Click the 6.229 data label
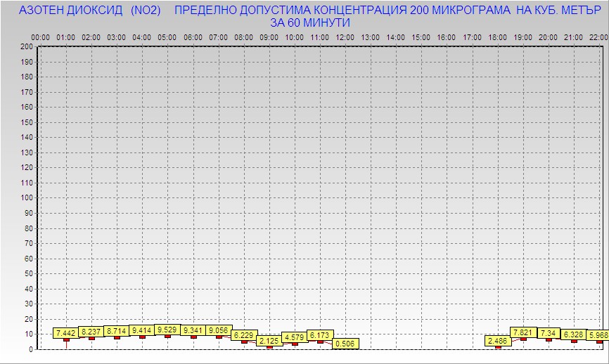The height and width of the screenshot is (364, 609). 244,335
